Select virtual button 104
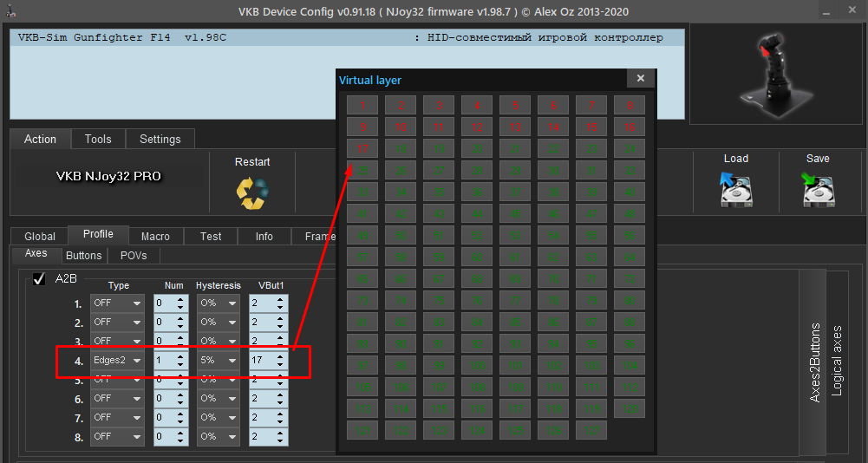The height and width of the screenshot is (463, 868). click(x=630, y=365)
